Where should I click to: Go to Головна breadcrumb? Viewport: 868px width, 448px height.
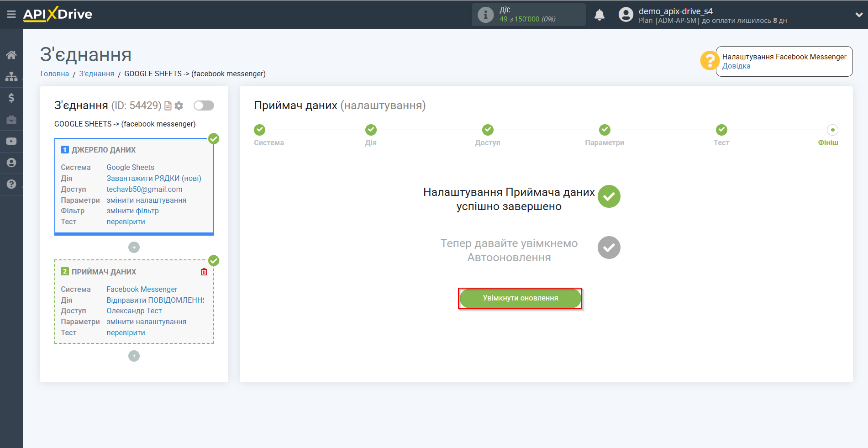(55, 74)
